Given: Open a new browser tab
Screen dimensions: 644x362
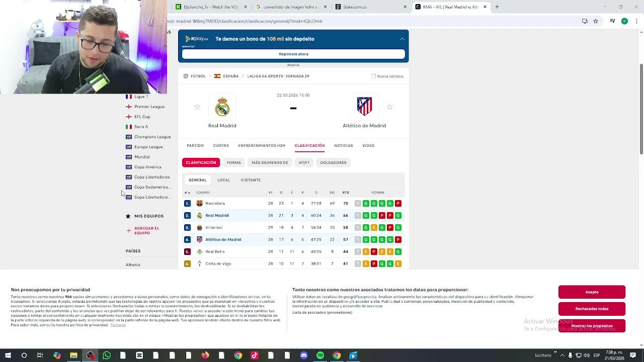Looking at the screenshot, I should (497, 7).
